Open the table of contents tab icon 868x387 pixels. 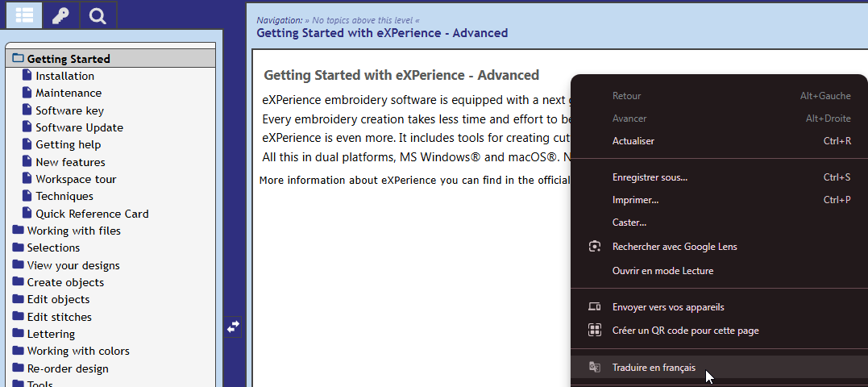[x=24, y=15]
